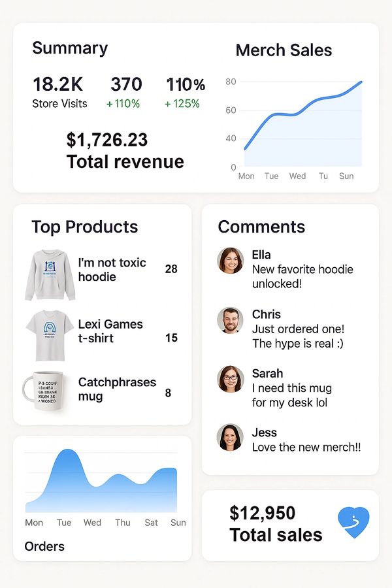Click the 18.2K Store Visits stat

coord(58,92)
